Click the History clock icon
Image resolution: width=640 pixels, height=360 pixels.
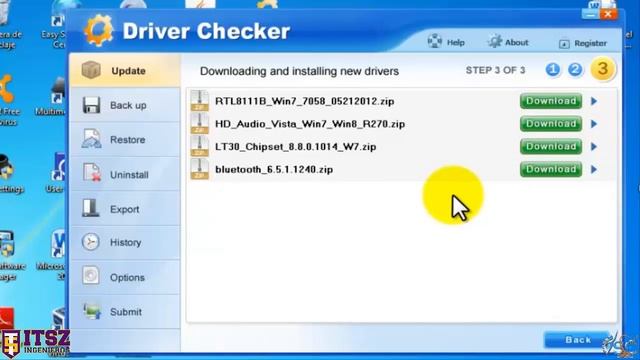click(x=91, y=242)
